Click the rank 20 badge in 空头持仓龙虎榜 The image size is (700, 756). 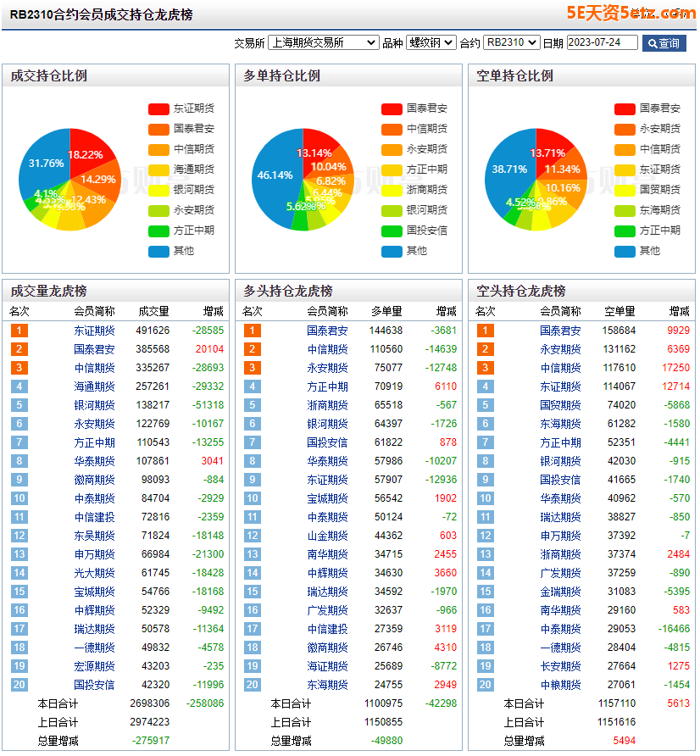point(486,685)
